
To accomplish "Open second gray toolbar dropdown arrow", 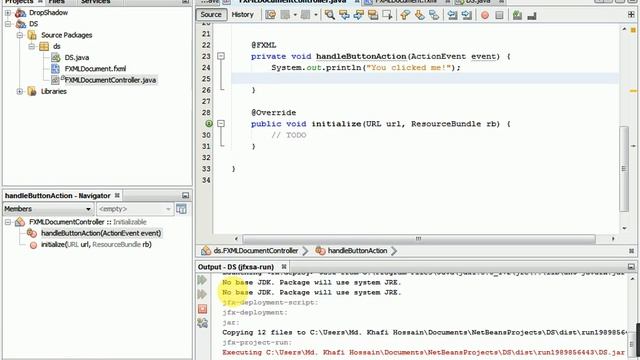I will click(316, 15).
